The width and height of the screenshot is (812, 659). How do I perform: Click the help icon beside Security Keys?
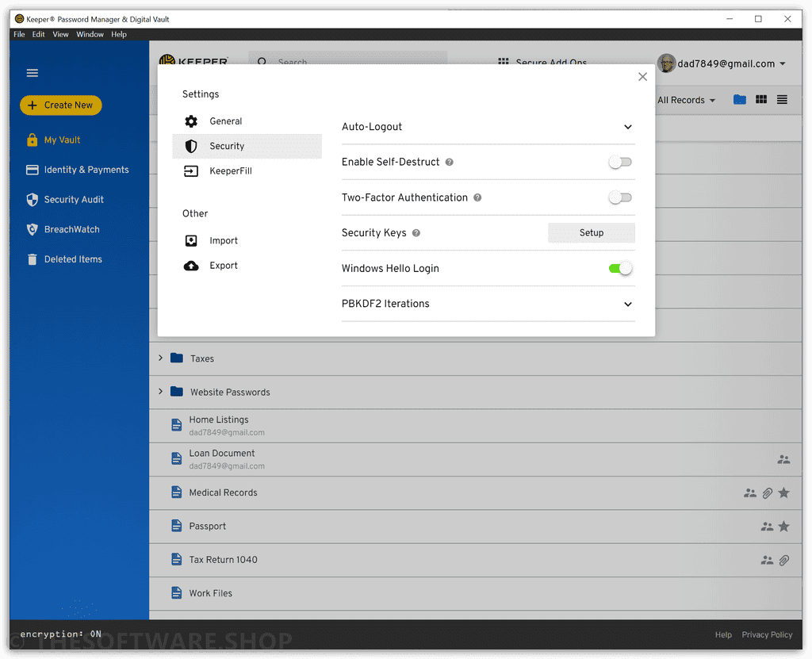[x=416, y=233]
